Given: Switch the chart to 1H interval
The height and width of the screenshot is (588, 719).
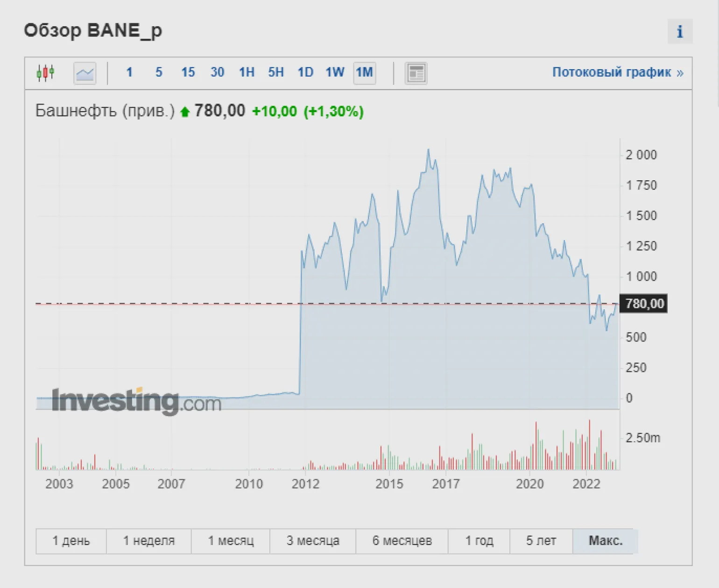Looking at the screenshot, I should click(247, 72).
